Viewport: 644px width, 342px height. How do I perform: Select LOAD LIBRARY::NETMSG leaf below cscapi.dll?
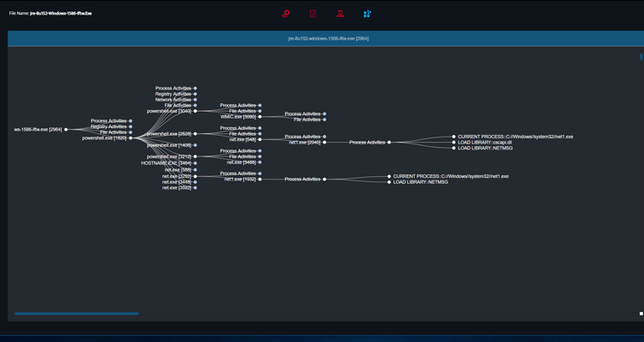454,148
